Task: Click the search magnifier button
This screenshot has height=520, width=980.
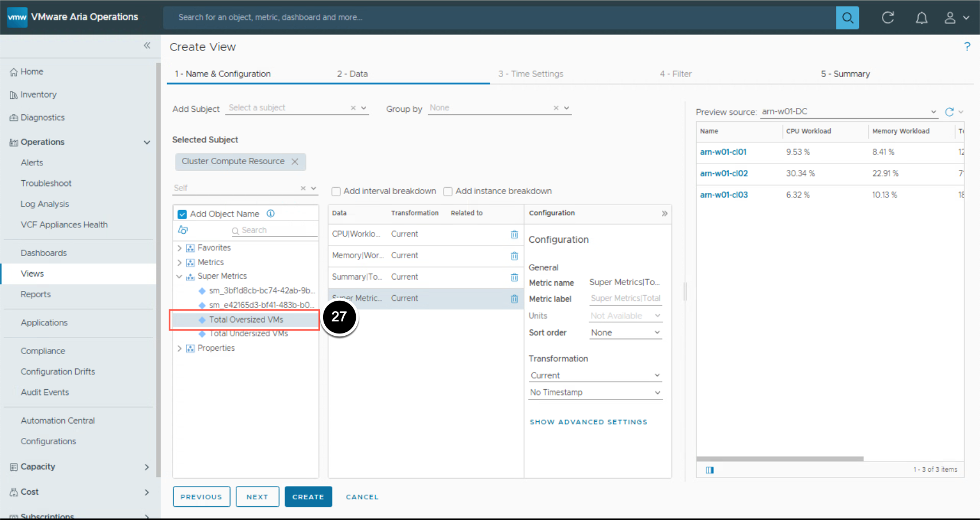Action: point(847,18)
